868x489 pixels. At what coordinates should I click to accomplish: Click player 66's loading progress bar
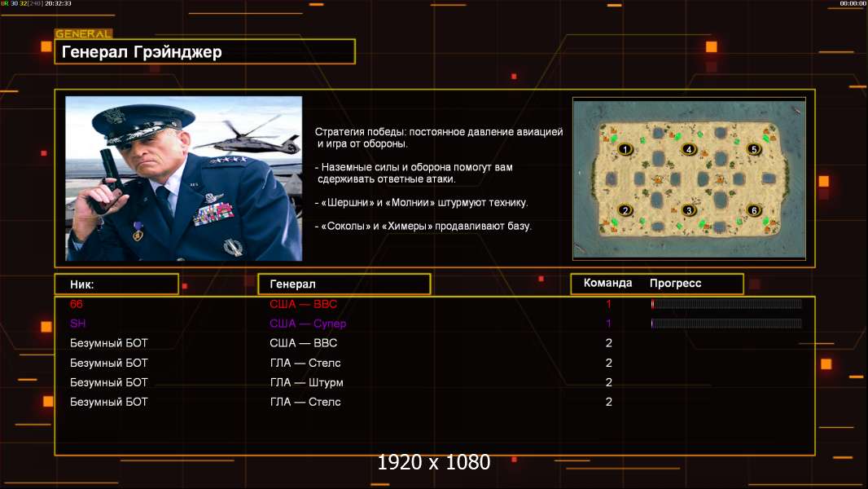pyautogui.click(x=726, y=304)
